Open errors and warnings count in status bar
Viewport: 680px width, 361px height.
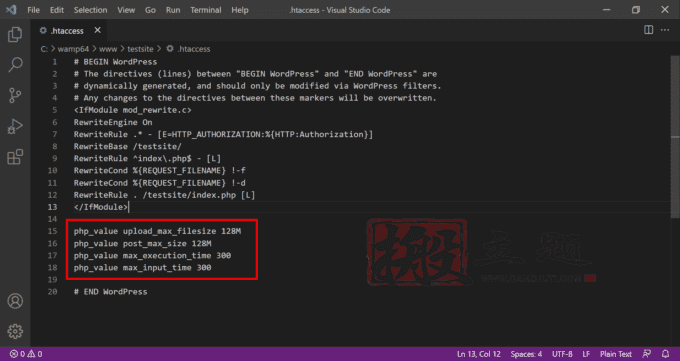point(26,354)
